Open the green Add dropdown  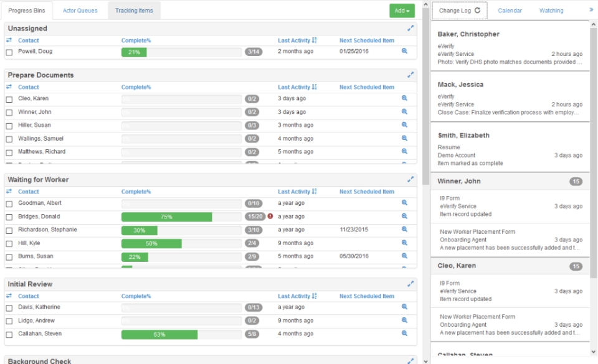click(x=402, y=11)
